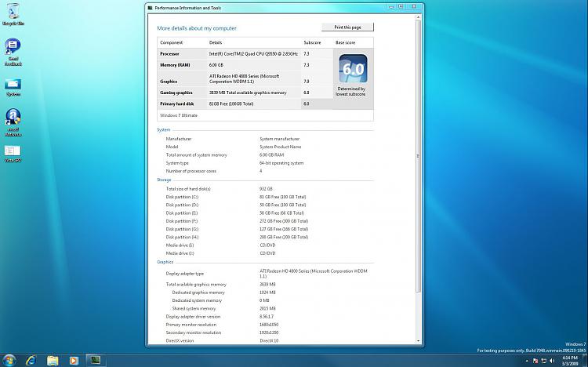Screen dimensions: 588x367
Task: Click the Base score column header
Action: tap(345, 42)
